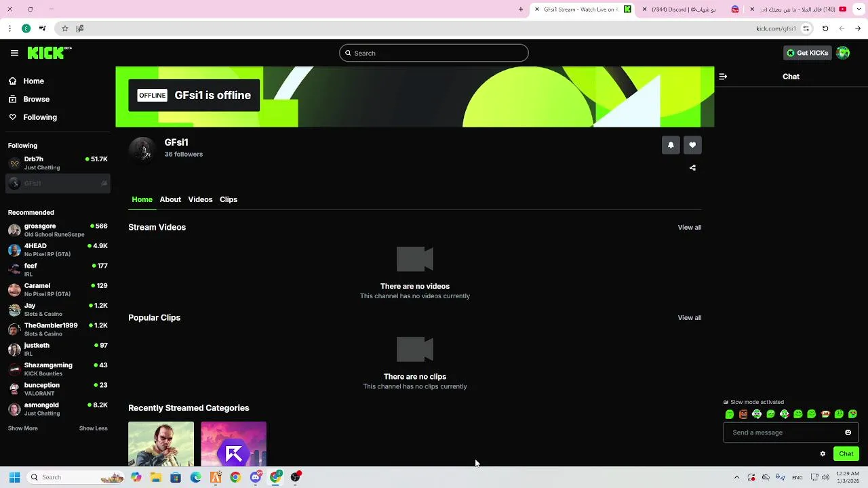Open the GTA category thumbnail
The image size is (868, 488).
click(x=161, y=444)
